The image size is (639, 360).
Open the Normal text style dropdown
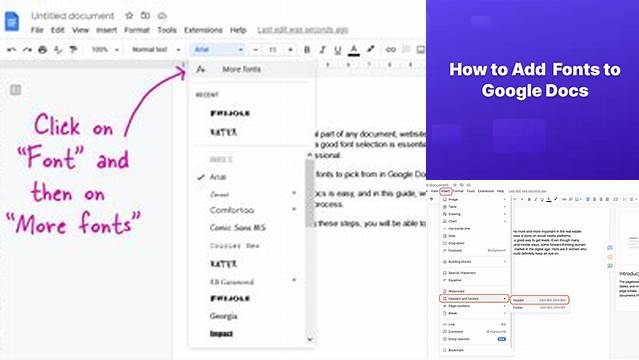coord(156,50)
